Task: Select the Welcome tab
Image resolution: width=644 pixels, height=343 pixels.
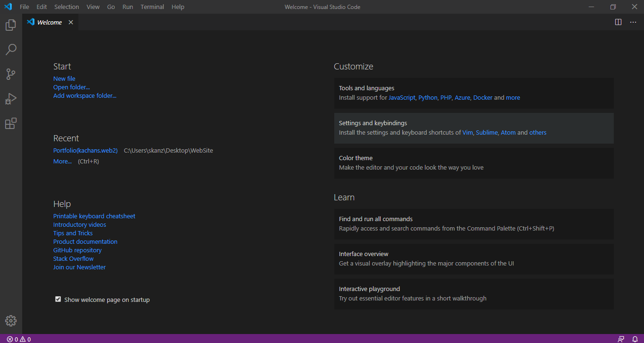Action: tap(50, 22)
